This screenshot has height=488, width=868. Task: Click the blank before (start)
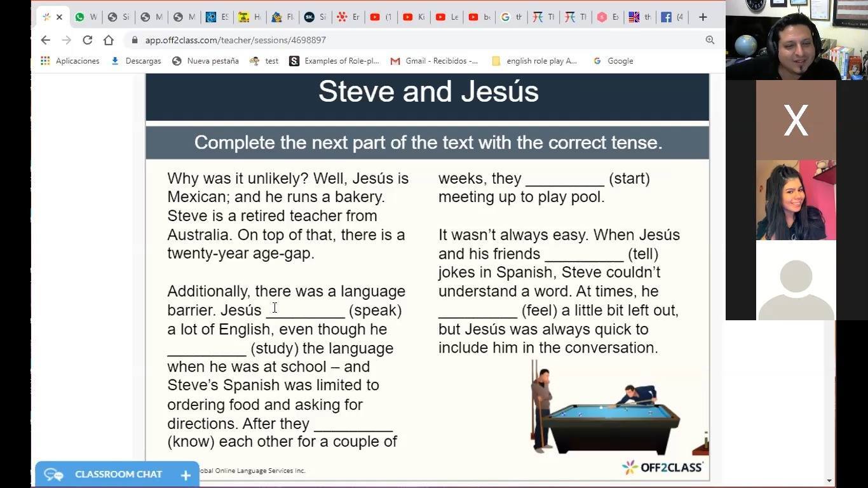pyautogui.click(x=565, y=179)
